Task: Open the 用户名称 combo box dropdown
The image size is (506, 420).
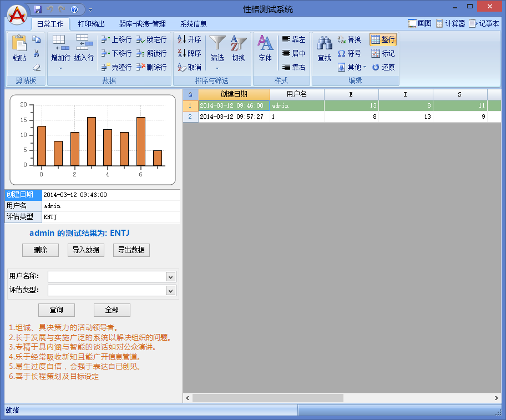Action: pyautogui.click(x=170, y=277)
